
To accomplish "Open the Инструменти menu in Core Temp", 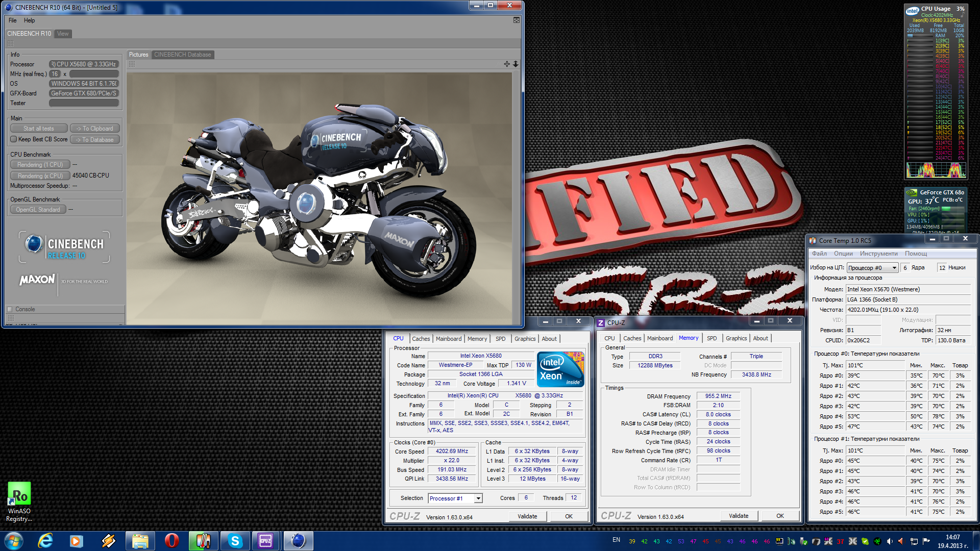I will click(878, 254).
